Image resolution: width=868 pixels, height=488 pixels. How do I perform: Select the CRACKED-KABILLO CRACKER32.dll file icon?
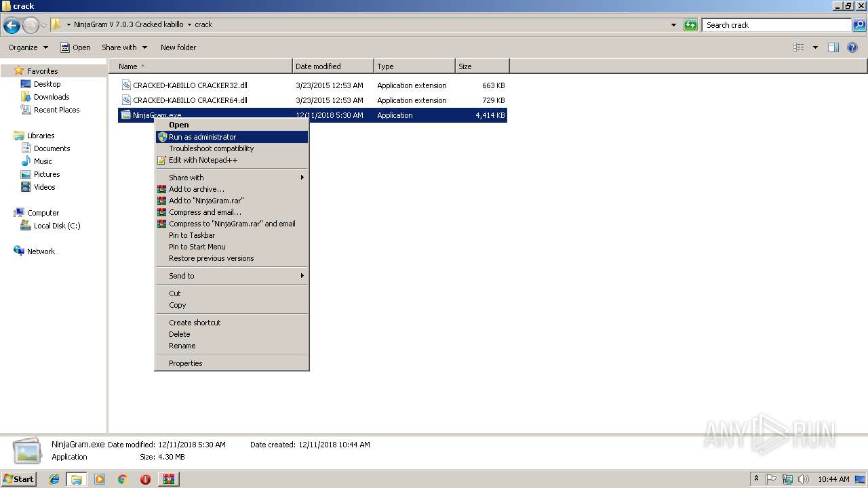(126, 85)
